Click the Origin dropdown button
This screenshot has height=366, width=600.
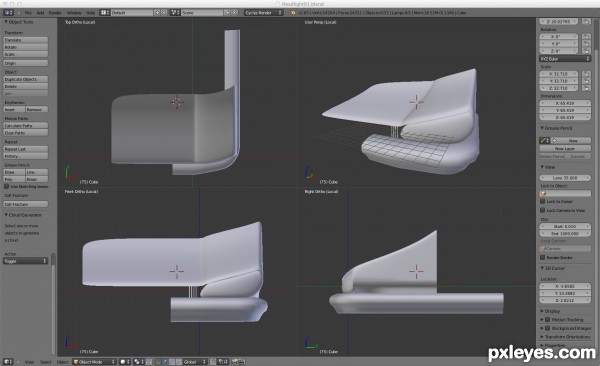click(x=26, y=63)
